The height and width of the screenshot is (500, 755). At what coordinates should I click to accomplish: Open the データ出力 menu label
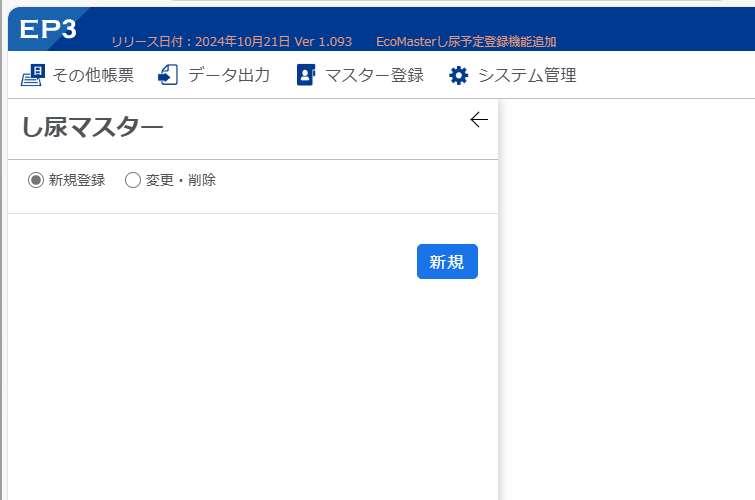point(229,75)
